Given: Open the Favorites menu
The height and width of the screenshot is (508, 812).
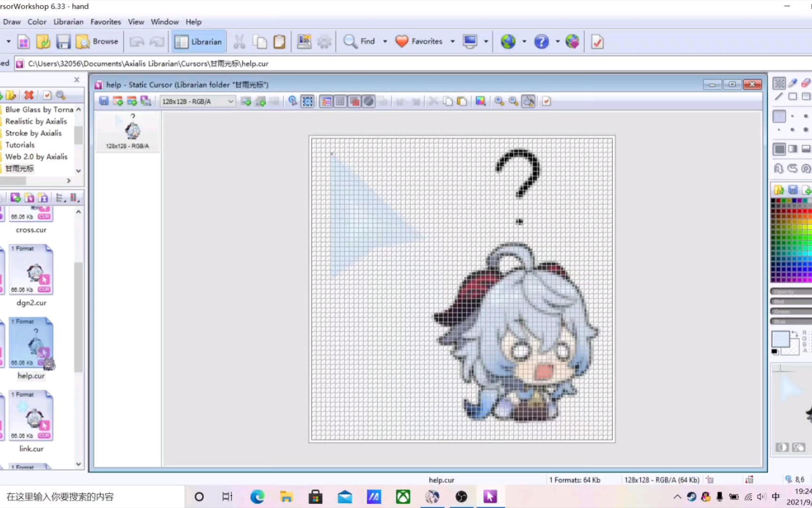Looking at the screenshot, I should [105, 22].
